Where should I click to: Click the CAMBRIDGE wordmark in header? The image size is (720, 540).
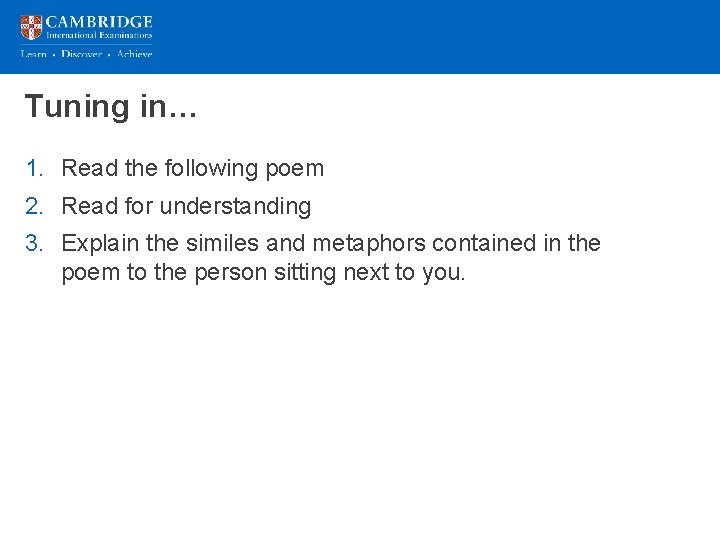point(99,22)
